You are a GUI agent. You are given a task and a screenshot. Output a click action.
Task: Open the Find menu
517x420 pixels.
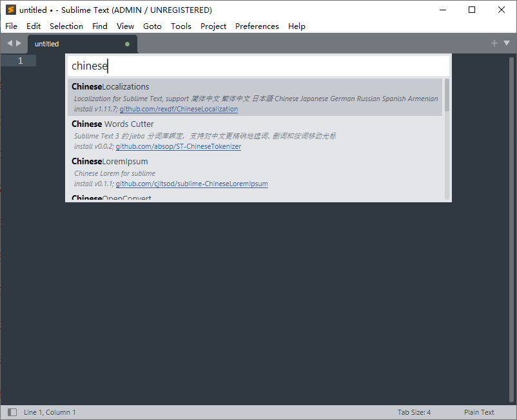[x=99, y=26]
